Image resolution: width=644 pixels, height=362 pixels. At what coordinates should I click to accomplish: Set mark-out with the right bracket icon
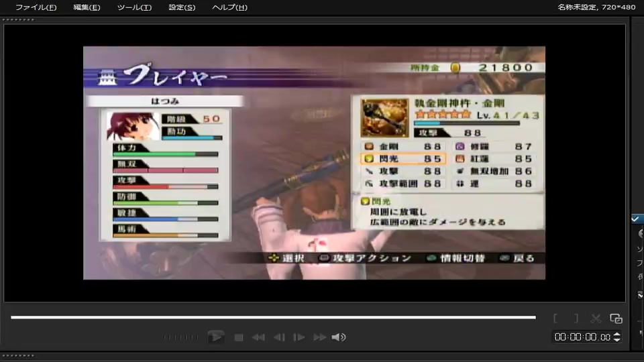(576, 318)
